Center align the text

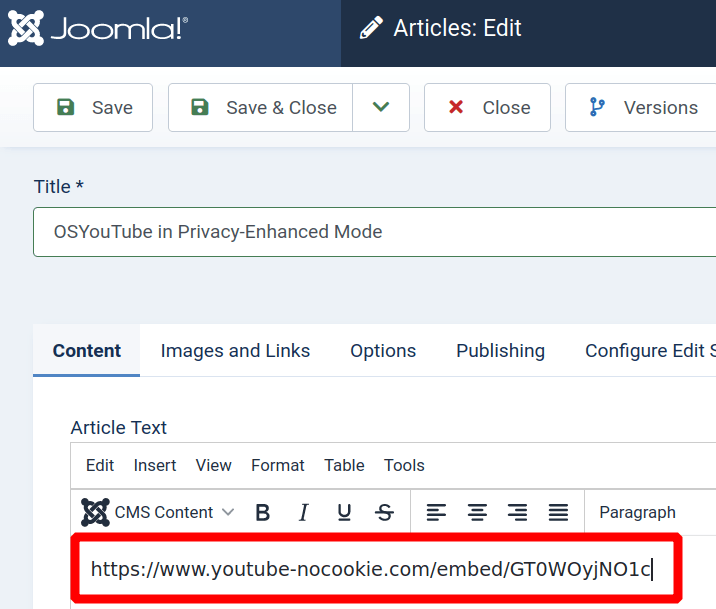(477, 512)
